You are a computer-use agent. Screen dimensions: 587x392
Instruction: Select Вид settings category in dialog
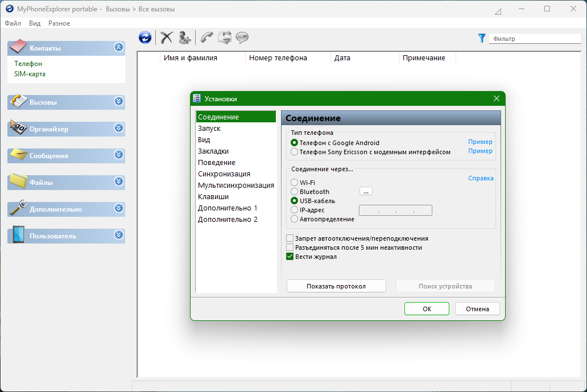[x=236, y=139]
